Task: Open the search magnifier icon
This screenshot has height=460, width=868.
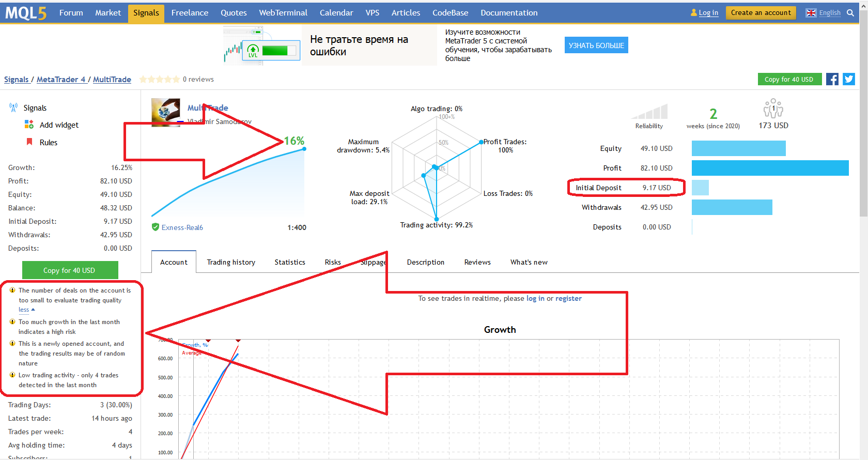Action: pos(850,13)
